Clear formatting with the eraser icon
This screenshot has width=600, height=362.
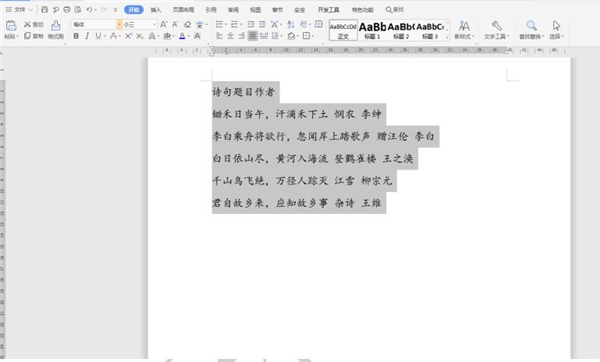pyautogui.click(x=187, y=24)
